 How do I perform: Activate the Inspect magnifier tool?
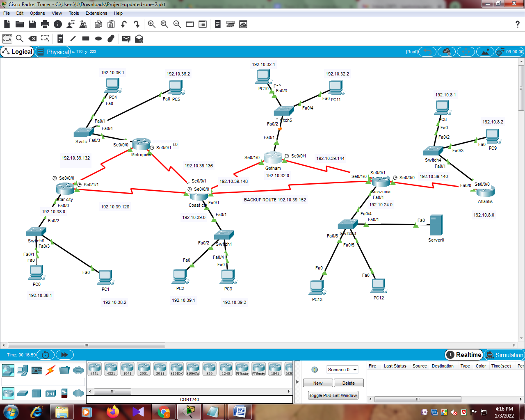(x=19, y=38)
